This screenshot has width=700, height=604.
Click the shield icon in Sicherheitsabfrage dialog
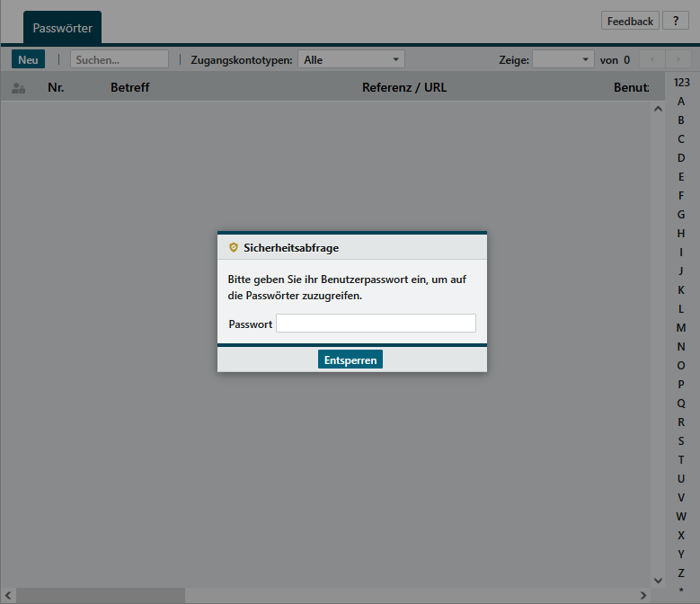point(234,247)
